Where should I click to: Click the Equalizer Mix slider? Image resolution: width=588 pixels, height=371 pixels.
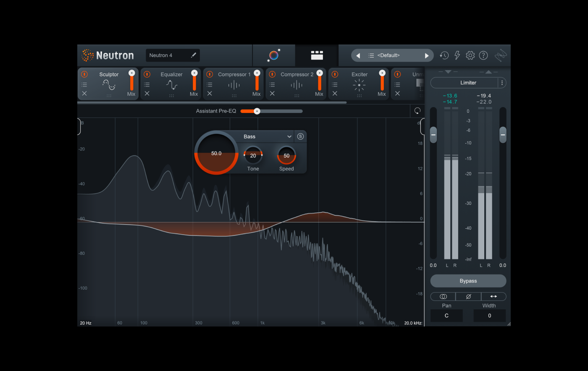click(194, 80)
